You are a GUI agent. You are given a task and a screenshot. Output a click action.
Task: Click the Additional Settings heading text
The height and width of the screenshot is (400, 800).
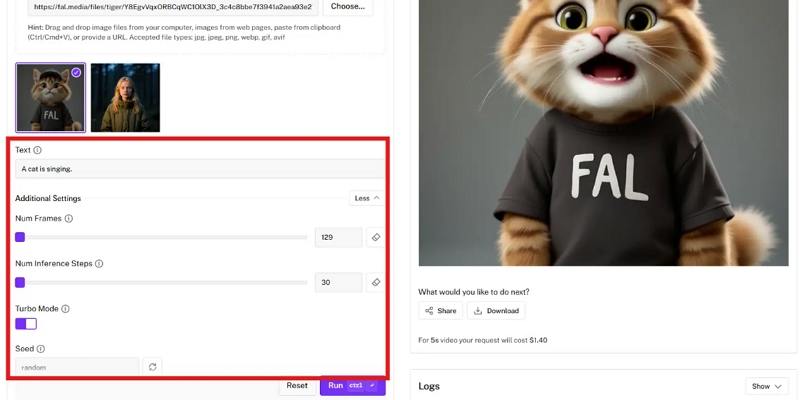(x=48, y=198)
